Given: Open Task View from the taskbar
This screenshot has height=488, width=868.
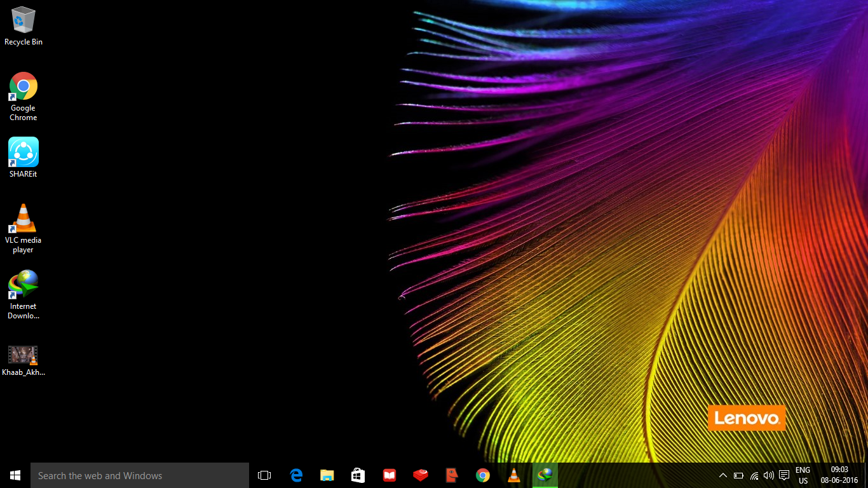Looking at the screenshot, I should pos(264,475).
